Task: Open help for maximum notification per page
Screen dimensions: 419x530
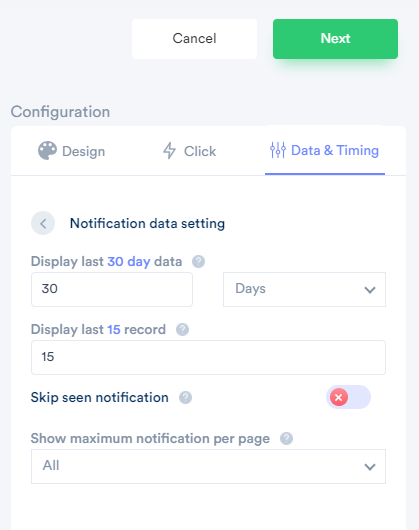Action: pyautogui.click(x=286, y=438)
